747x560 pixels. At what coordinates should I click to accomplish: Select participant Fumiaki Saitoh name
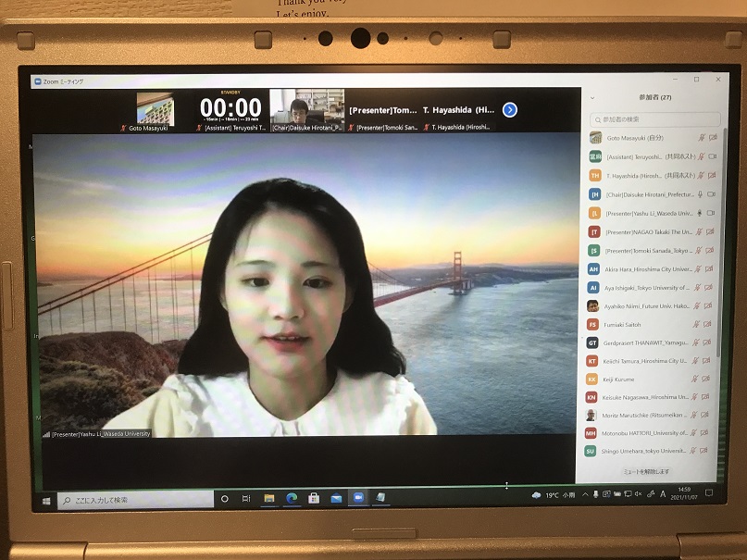click(622, 325)
